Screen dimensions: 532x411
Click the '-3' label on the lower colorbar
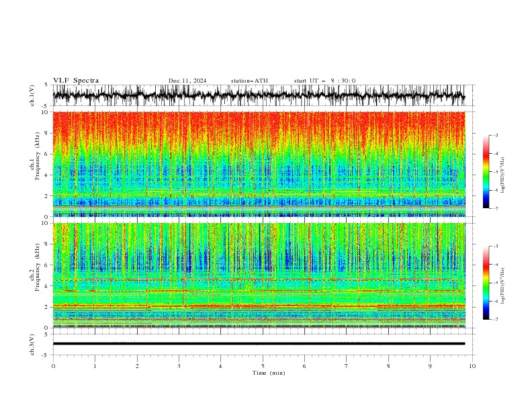pyautogui.click(x=495, y=246)
